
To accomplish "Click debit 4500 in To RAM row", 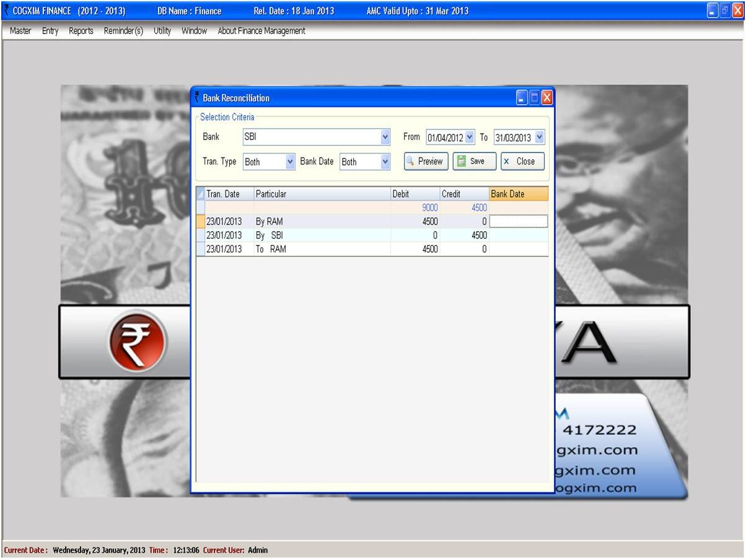I will tap(429, 249).
